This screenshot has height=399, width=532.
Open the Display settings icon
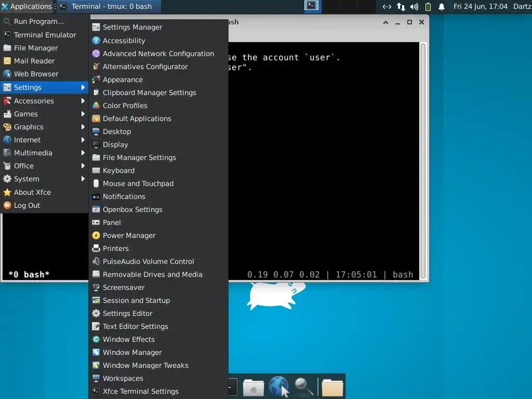(x=96, y=144)
